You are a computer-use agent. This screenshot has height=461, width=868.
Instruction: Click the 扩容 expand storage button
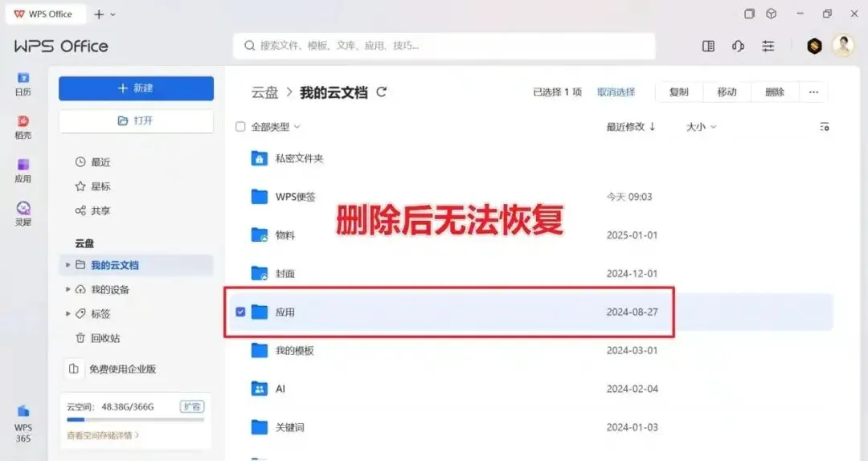[x=192, y=406]
